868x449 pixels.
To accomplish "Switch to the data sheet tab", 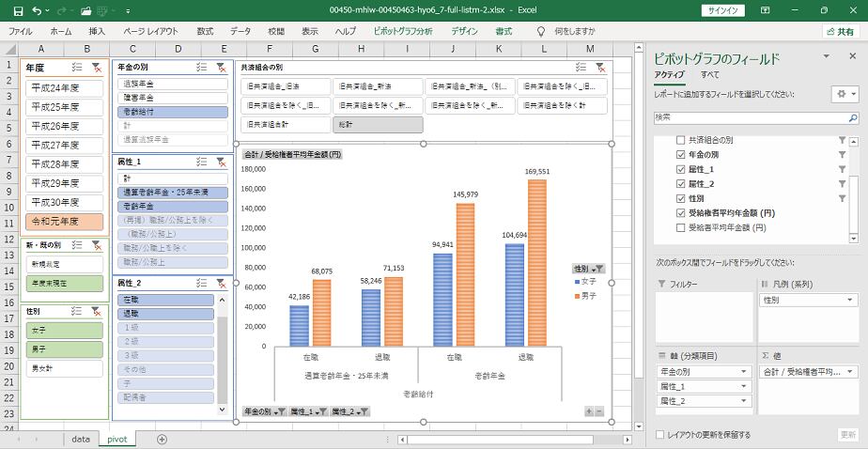I will pyautogui.click(x=80, y=439).
